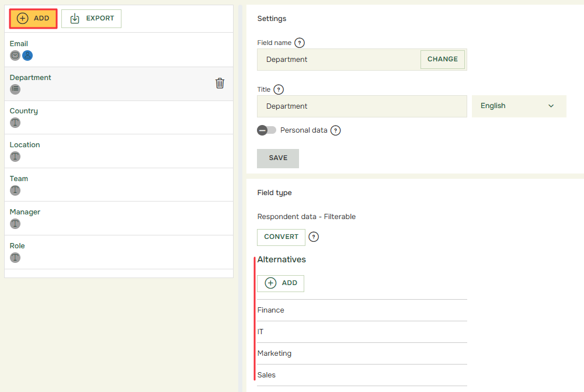Click the export download icon
The width and height of the screenshot is (584, 392).
[75, 18]
